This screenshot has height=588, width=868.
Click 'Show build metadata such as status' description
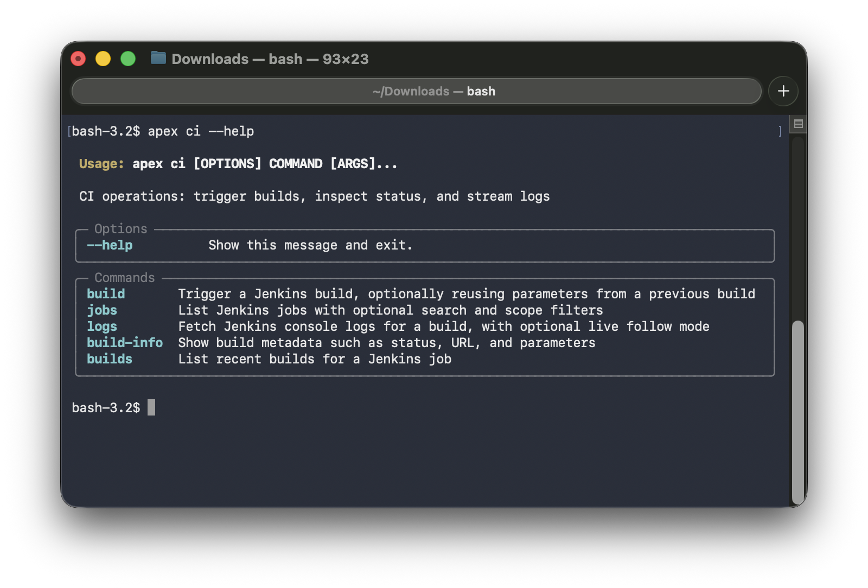(387, 342)
